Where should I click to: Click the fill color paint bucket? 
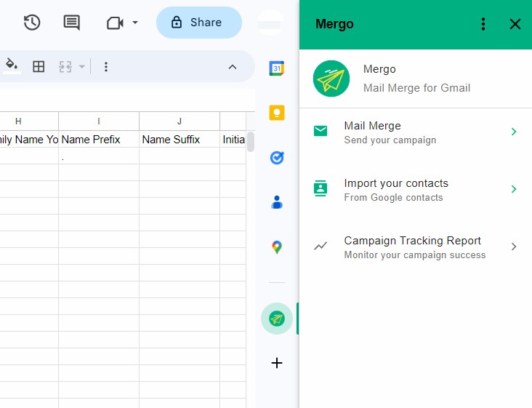pos(12,66)
